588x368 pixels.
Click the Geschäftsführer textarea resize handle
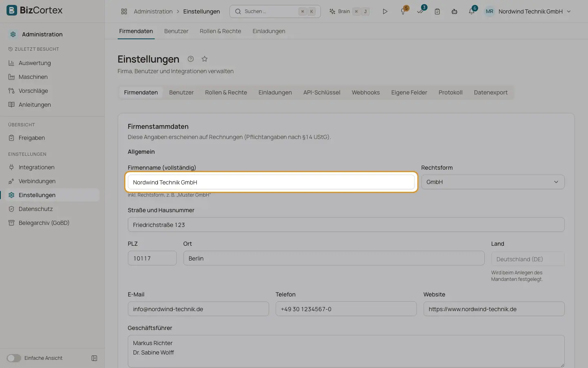click(562, 365)
